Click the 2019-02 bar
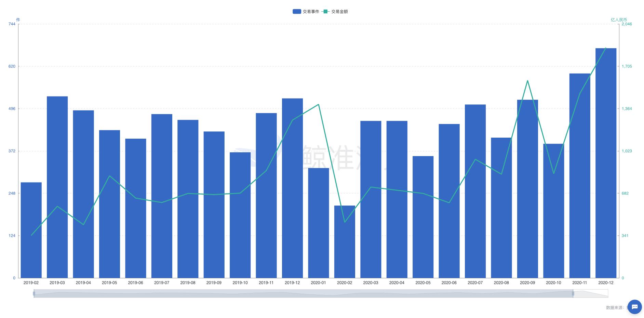644x318 pixels. click(x=31, y=230)
